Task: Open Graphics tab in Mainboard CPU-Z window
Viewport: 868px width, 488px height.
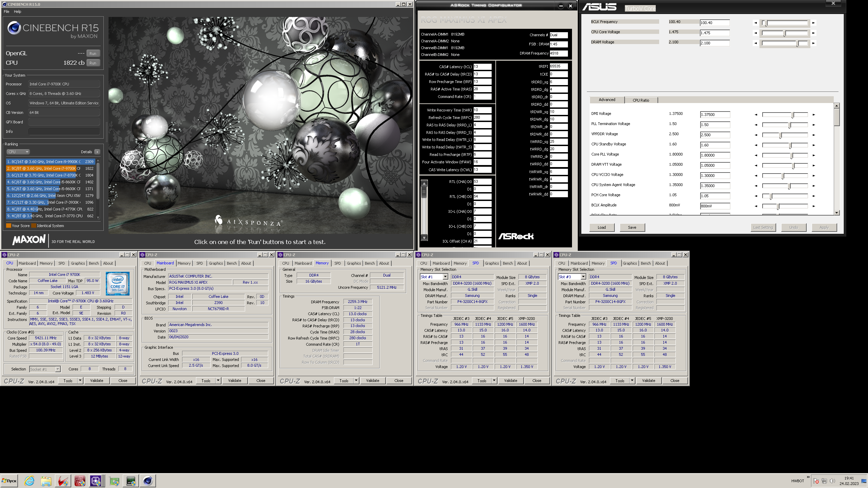Action: click(x=216, y=263)
